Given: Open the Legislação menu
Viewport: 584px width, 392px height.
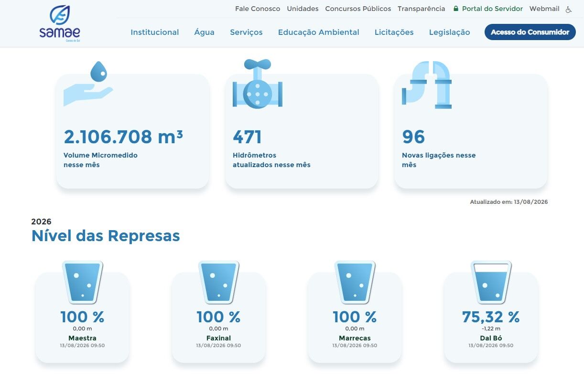Looking at the screenshot, I should [450, 32].
